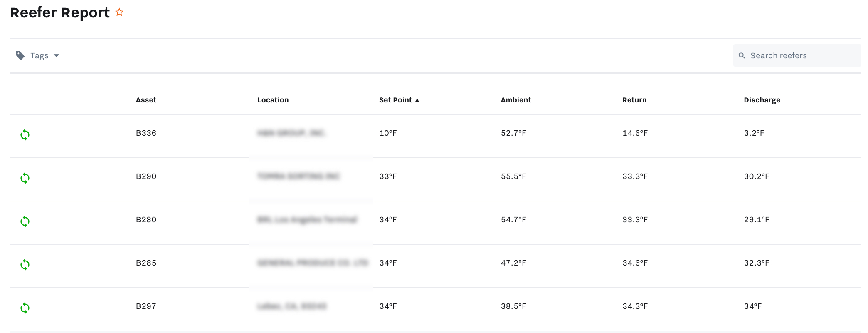The image size is (868, 333).
Task: Click the tag icon in filter bar
Action: click(x=20, y=55)
